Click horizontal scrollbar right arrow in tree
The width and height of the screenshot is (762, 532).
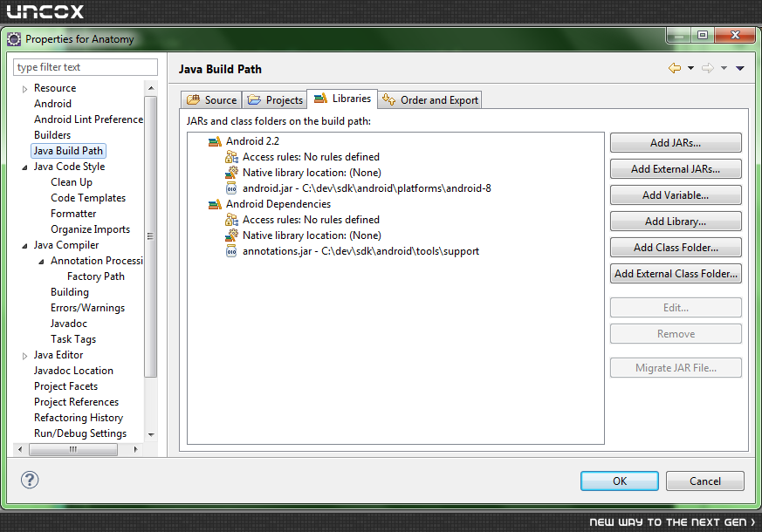(x=135, y=449)
